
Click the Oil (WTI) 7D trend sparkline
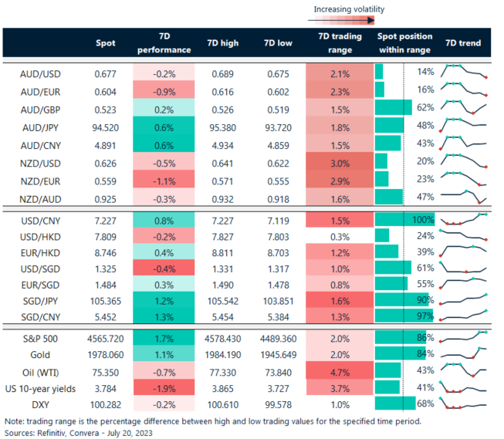[464, 371]
